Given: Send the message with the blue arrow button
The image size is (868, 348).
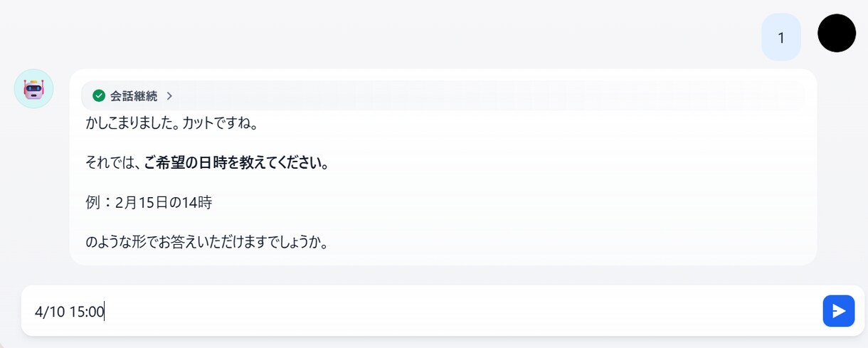Looking at the screenshot, I should coord(838,311).
